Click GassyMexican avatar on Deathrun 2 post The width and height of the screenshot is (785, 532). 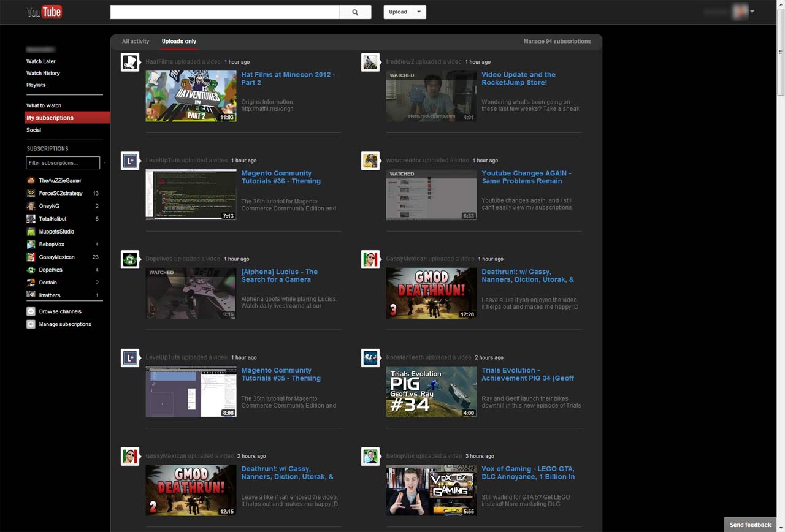130,457
